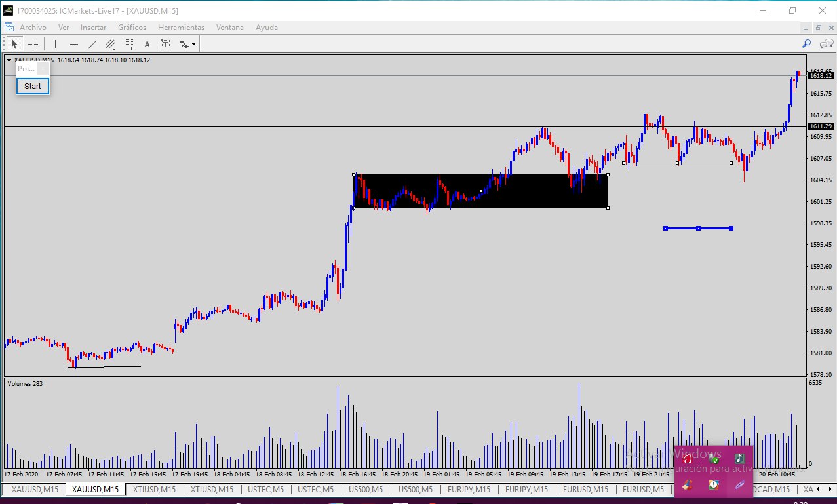The height and width of the screenshot is (504, 837).
Task: Select the text label 'T' tool
Action: coord(166,44)
